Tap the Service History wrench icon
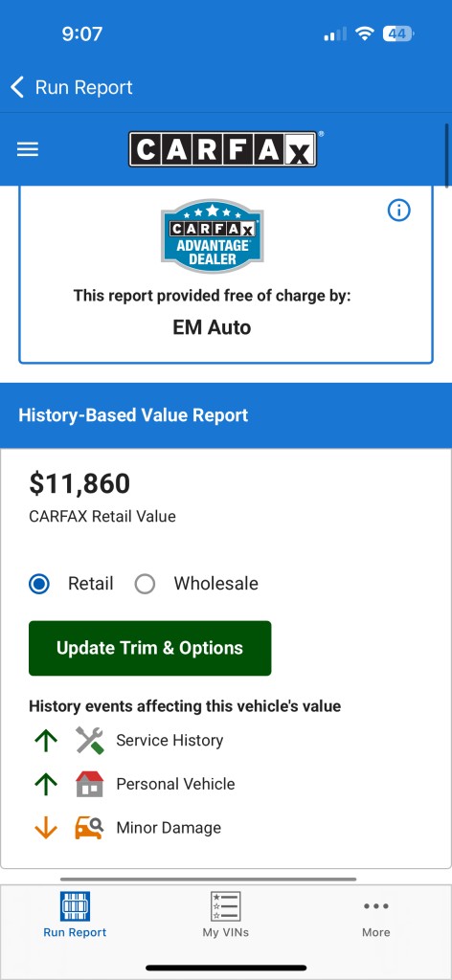 click(x=90, y=740)
